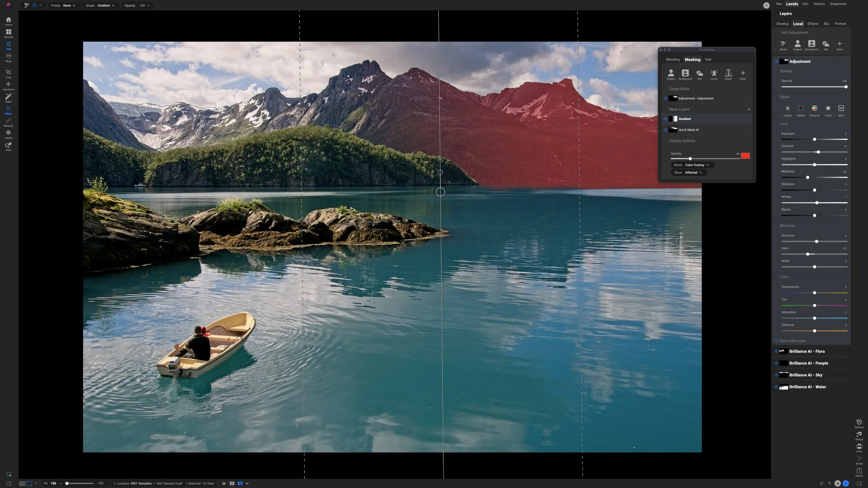The width and height of the screenshot is (868, 488).
Task: Toggle preview eye icon in bottom bar
Action: coord(224,483)
